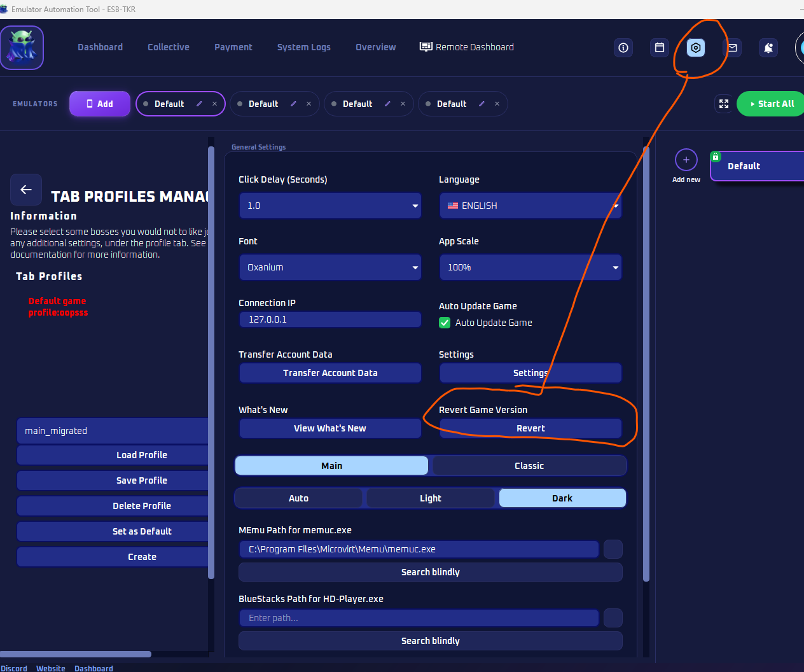The height and width of the screenshot is (672, 804).
Task: Open the info icon in header
Action: click(623, 48)
